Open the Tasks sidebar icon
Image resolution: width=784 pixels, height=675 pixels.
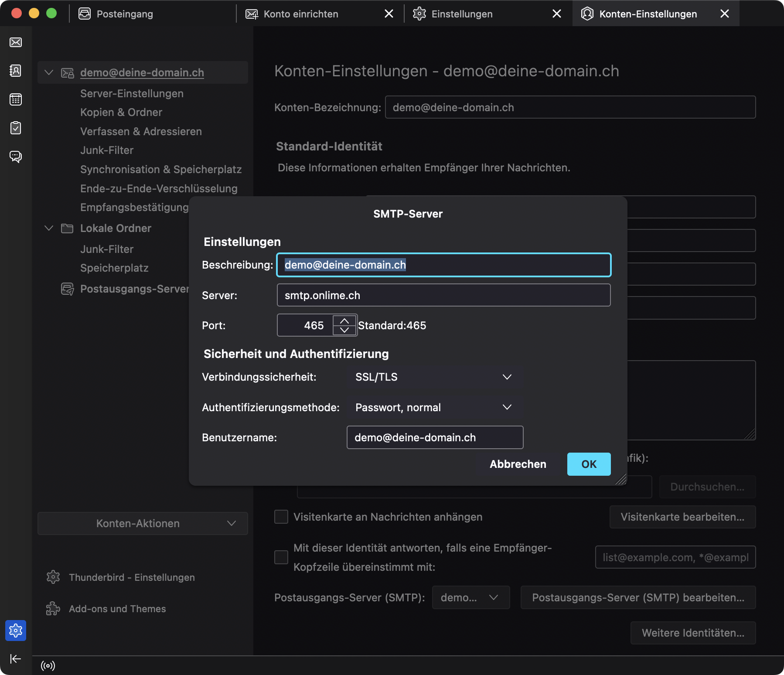coord(16,128)
